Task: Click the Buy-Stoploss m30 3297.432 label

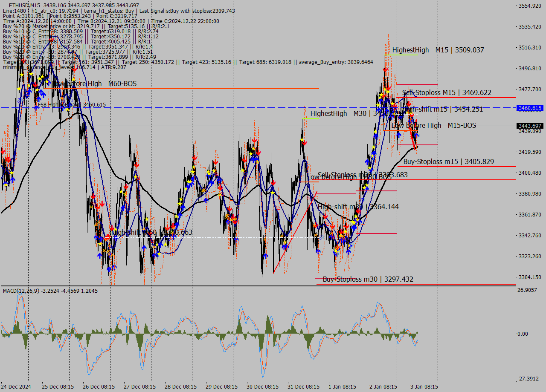Action: coord(368,280)
